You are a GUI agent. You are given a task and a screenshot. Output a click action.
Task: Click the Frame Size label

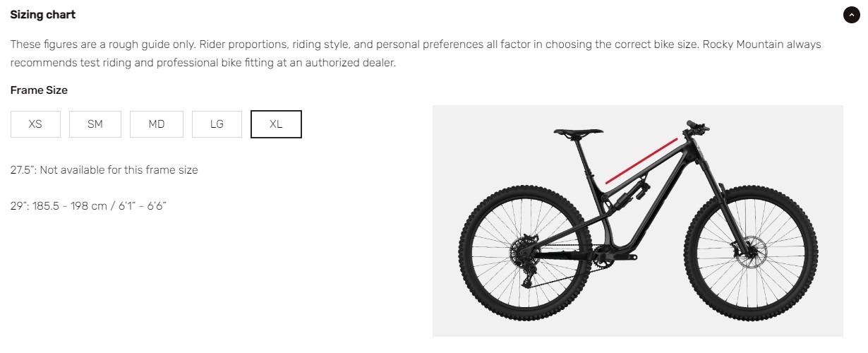coord(39,90)
